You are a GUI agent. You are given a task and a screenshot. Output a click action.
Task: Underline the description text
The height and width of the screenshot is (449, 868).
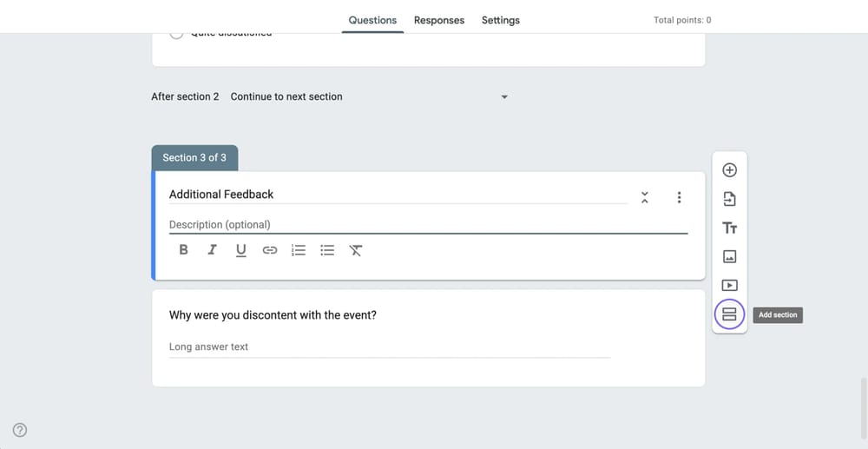(240, 250)
